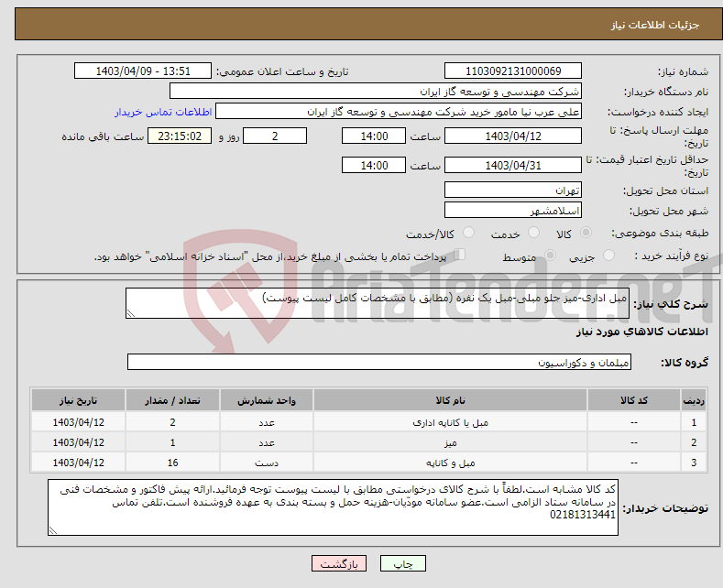Open the اطلاعات تماس خریدار link
The width and height of the screenshot is (723, 588).
(x=163, y=112)
